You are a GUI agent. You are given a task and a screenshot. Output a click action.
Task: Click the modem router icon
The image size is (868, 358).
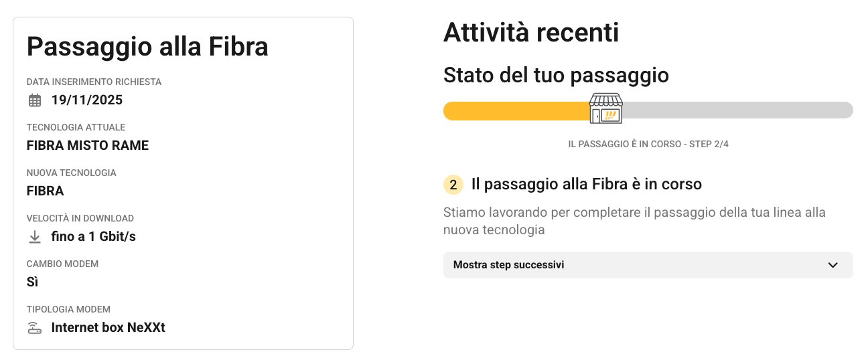(x=34, y=328)
